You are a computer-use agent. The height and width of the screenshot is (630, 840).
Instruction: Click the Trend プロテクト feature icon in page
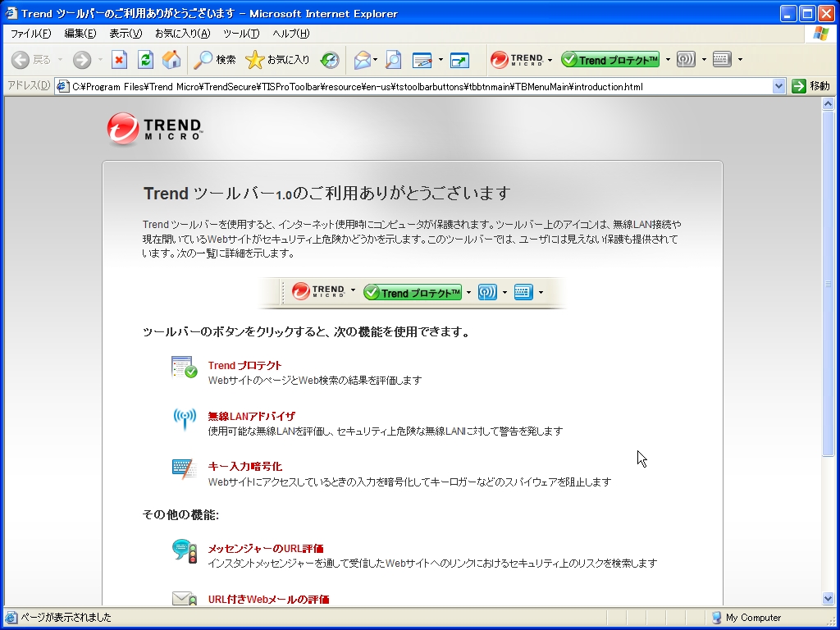click(185, 367)
